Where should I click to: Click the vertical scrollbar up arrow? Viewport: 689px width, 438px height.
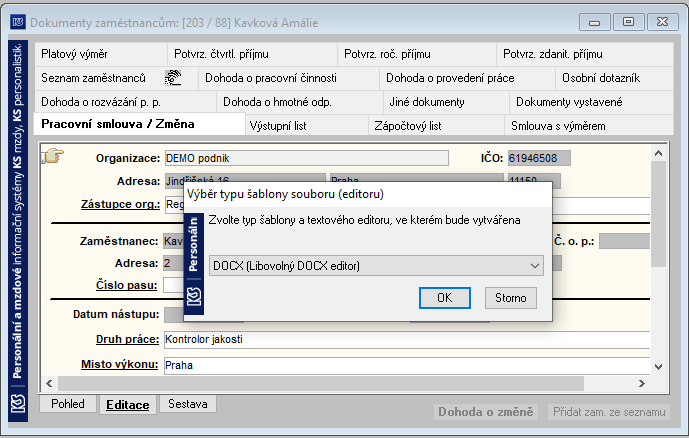[x=658, y=153]
